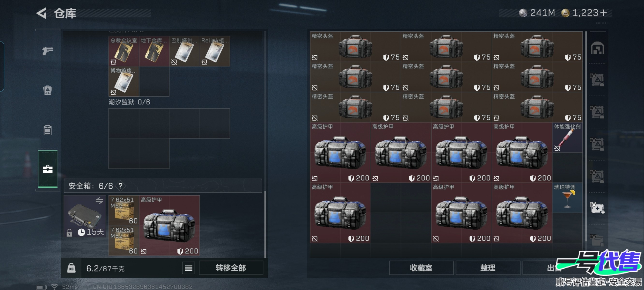Image resolution: width=644 pixels, height=290 pixels.
Task: Open the weapons category in left sidebar
Action: click(47, 51)
